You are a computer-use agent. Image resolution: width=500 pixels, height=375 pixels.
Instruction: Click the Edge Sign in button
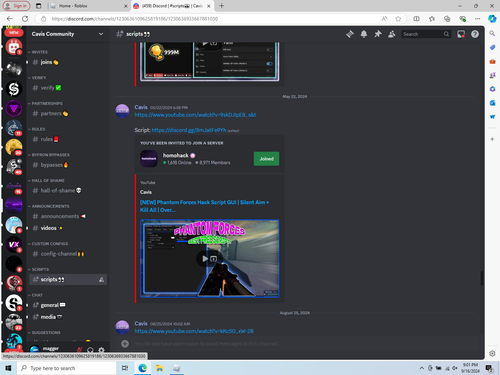17,6
